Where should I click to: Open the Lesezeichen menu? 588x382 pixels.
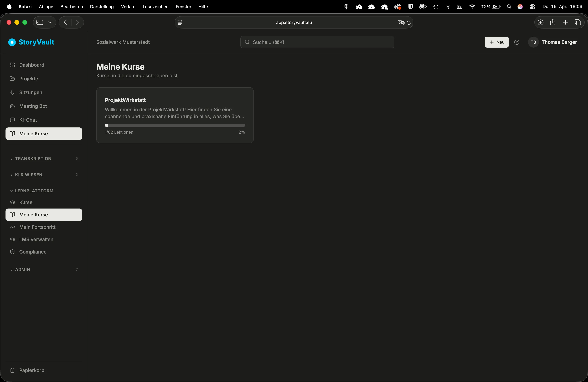click(x=156, y=7)
